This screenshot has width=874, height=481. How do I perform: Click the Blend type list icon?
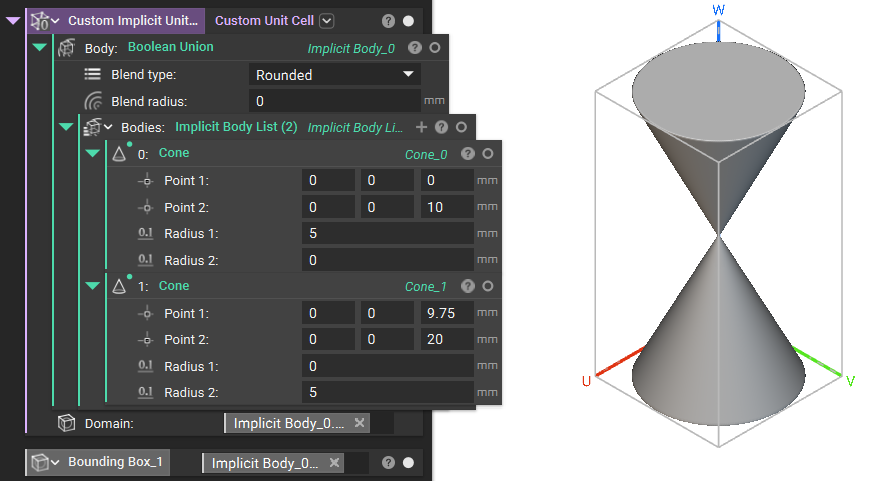(93, 74)
